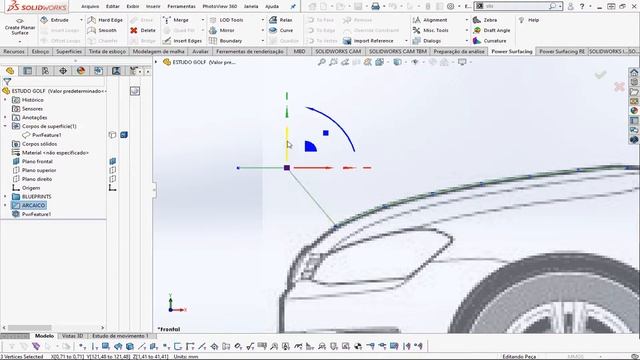
Task: Collapse the Corpos de superfície node
Action: pyautogui.click(x=5, y=126)
